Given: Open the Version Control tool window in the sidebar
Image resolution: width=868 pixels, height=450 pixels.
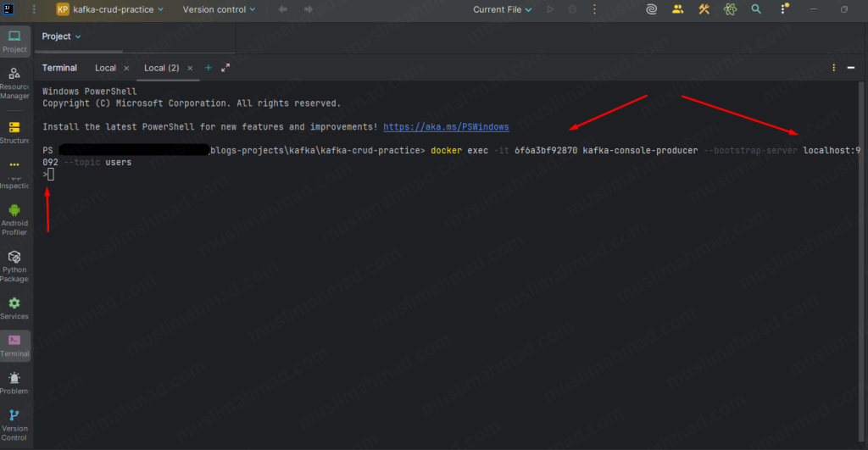Looking at the screenshot, I should tap(14, 425).
